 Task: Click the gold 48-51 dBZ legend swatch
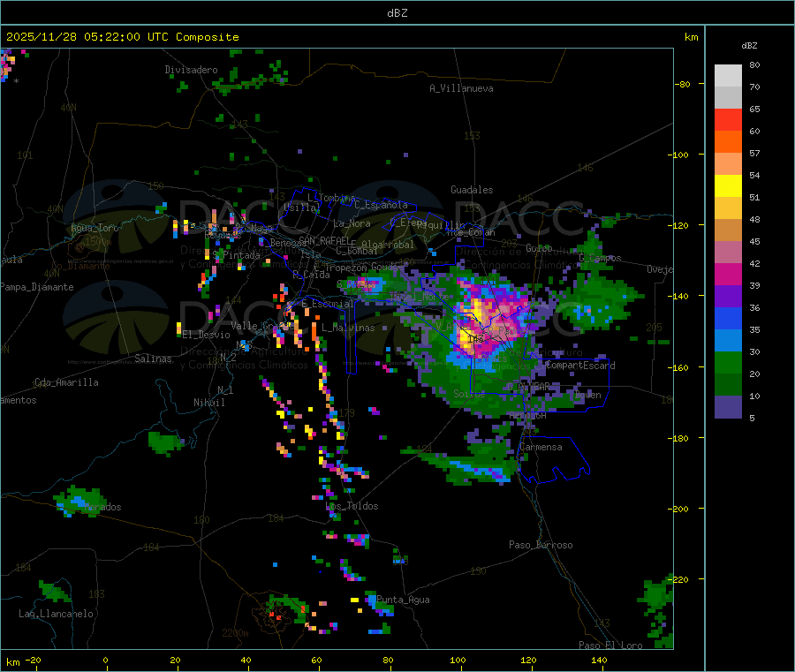728,208
